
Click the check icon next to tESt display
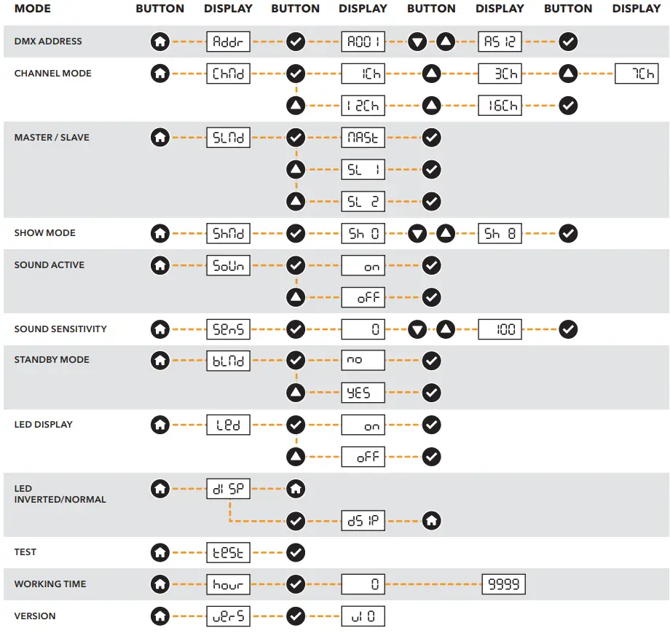[x=296, y=552]
